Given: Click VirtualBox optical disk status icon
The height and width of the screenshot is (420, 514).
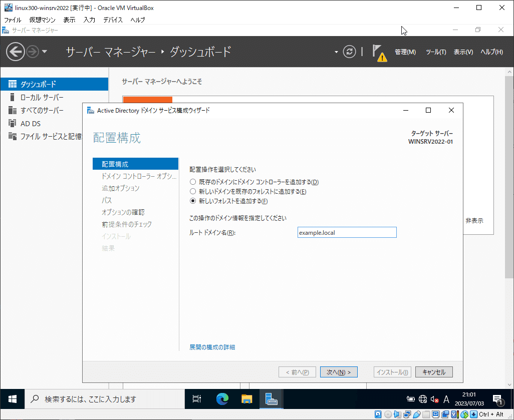Looking at the screenshot, I should coord(388,414).
